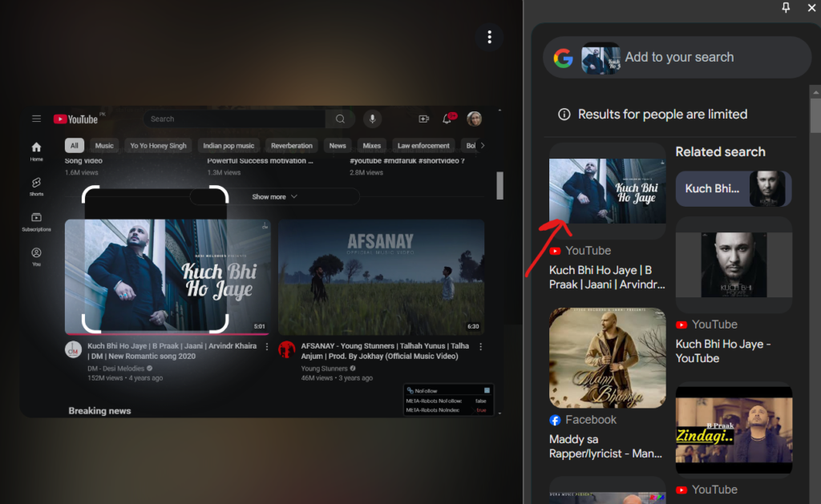Open options menu for Kuch Bhi Ho Jaye video

click(x=267, y=346)
